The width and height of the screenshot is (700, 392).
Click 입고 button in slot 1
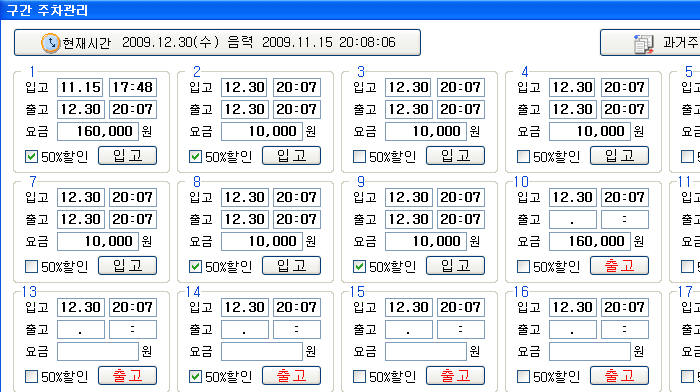click(x=127, y=156)
